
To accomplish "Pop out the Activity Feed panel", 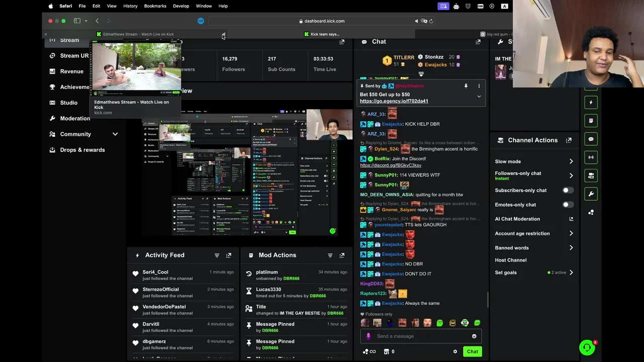I will [x=228, y=255].
